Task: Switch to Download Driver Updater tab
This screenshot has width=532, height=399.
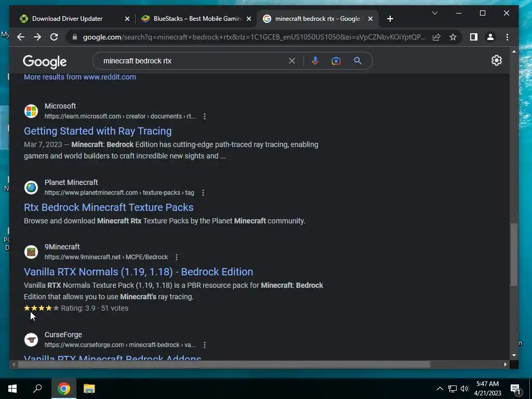Action: (67, 19)
